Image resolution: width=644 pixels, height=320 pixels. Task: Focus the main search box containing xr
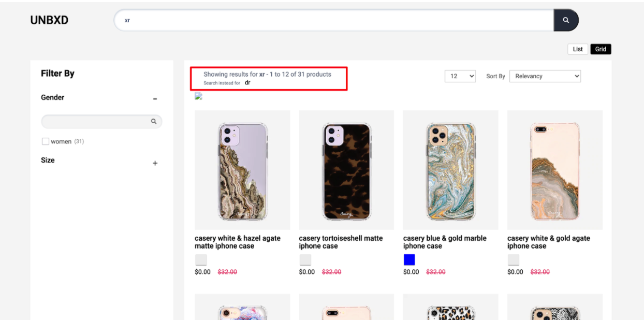[x=334, y=20]
